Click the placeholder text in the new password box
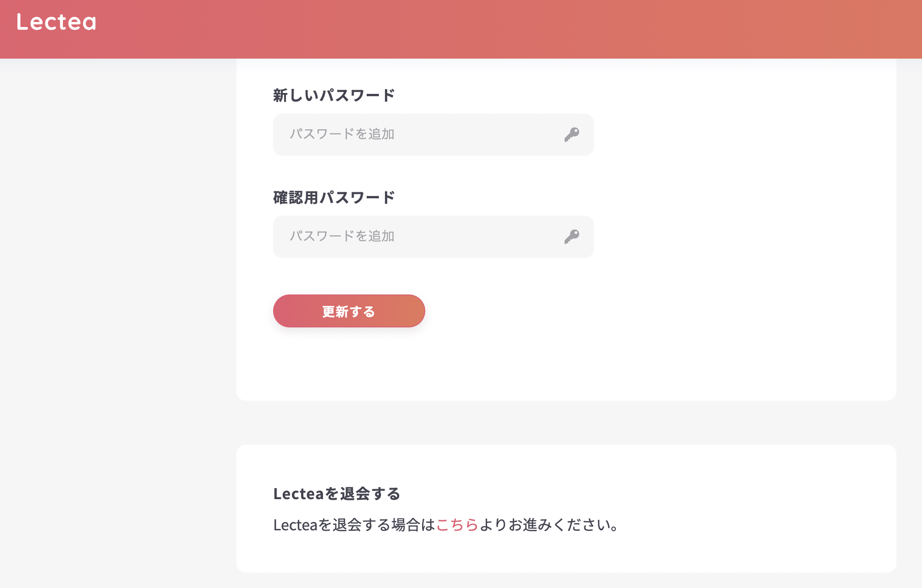Image resolution: width=922 pixels, height=588 pixels. pyautogui.click(x=342, y=134)
